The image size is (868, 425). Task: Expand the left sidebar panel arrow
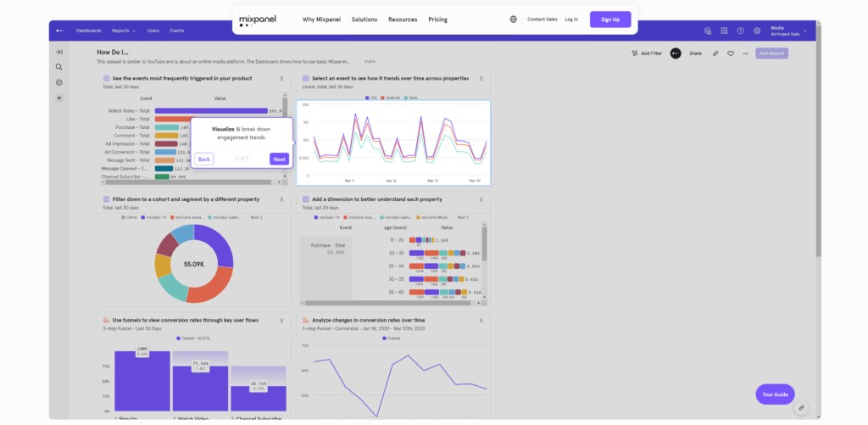pyautogui.click(x=59, y=52)
